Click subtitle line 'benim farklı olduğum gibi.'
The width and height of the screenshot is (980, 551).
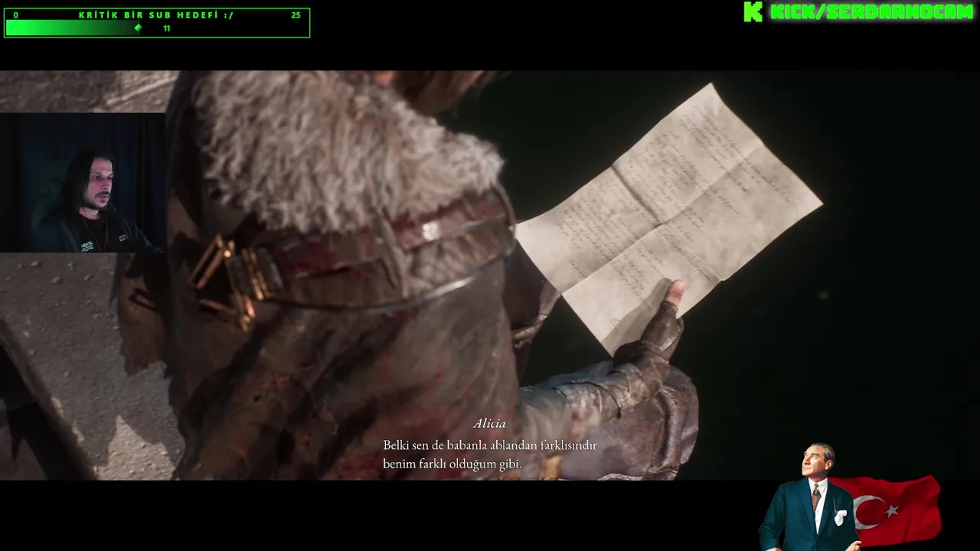452,464
